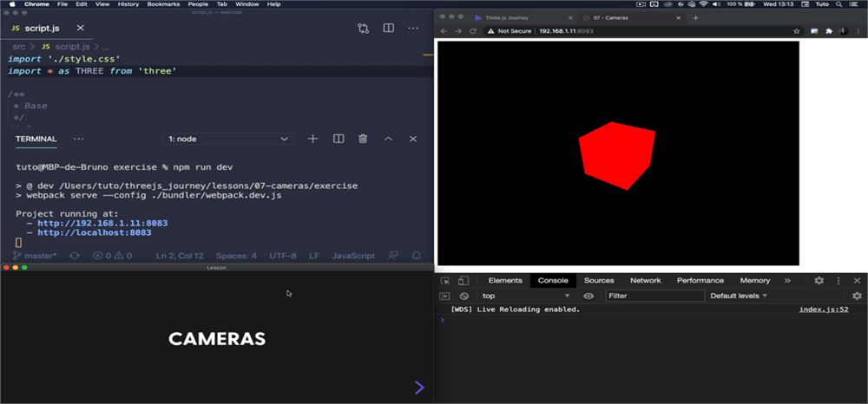
Task: Change language mode from JavaScript
Action: coord(353,256)
